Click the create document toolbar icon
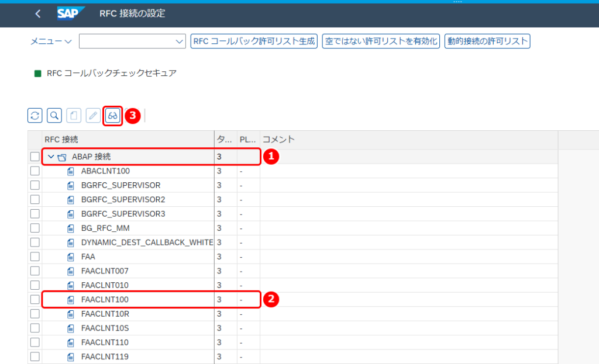Image resolution: width=599 pixels, height=364 pixels. (x=74, y=115)
